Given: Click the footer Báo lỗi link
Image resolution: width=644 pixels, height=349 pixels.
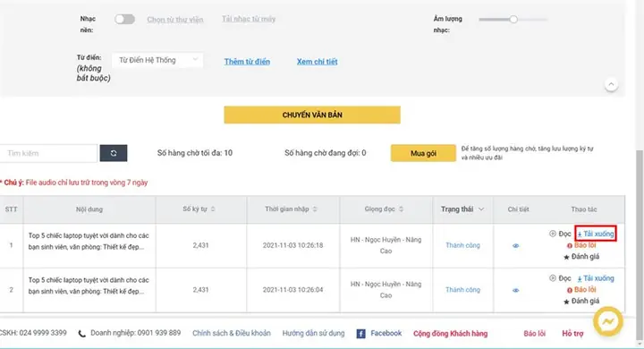Looking at the screenshot, I should click(x=534, y=334).
